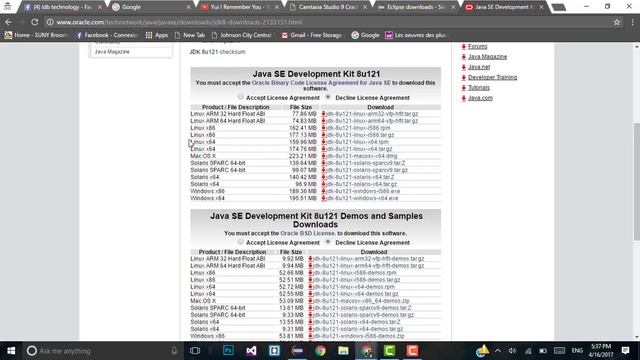Open the Action Center notifications icon
This screenshot has width=640, height=360.
pos(625,351)
